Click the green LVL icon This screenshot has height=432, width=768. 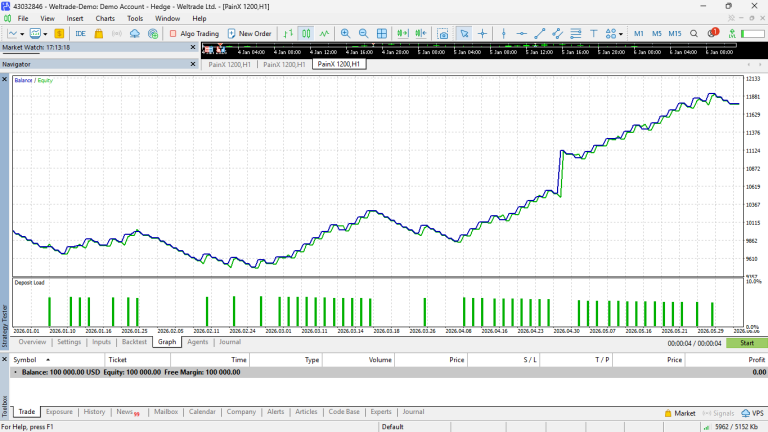[x=732, y=34]
